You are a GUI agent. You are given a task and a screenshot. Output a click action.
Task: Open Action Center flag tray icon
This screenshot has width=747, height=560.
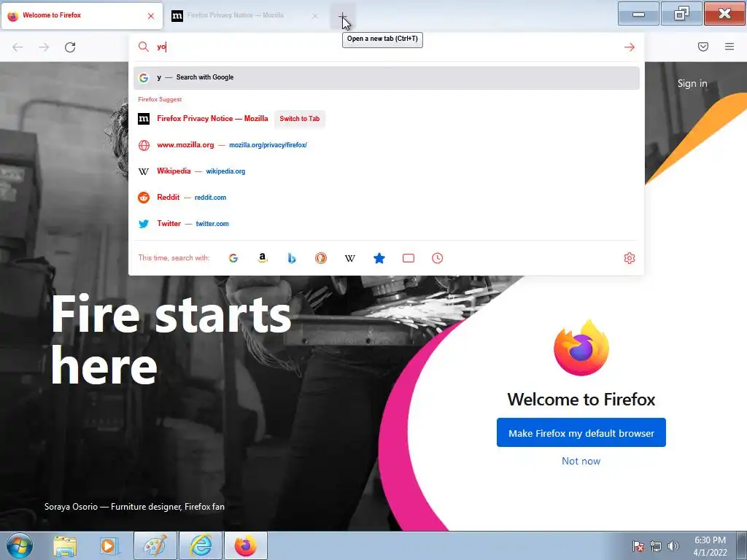coord(638,546)
